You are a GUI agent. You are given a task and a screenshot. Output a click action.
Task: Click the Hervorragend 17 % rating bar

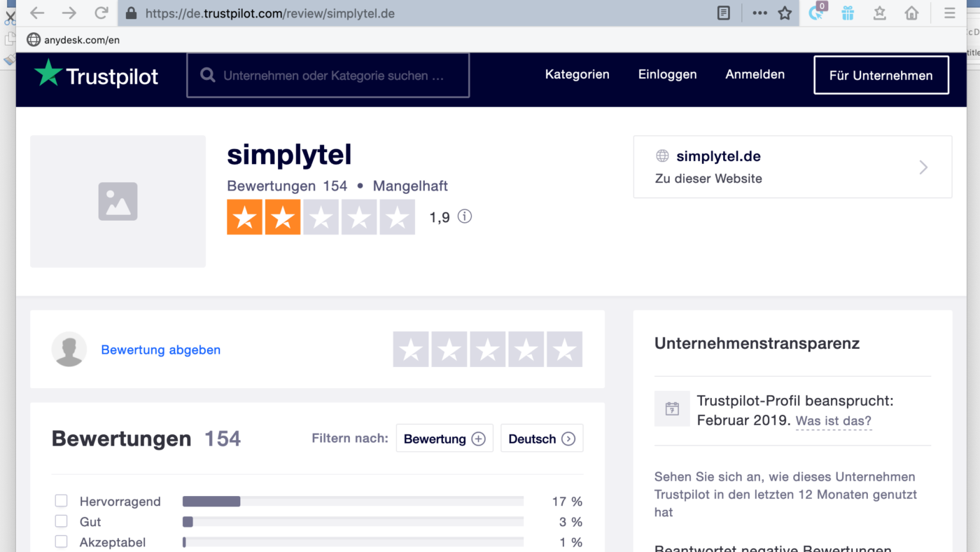click(x=353, y=501)
